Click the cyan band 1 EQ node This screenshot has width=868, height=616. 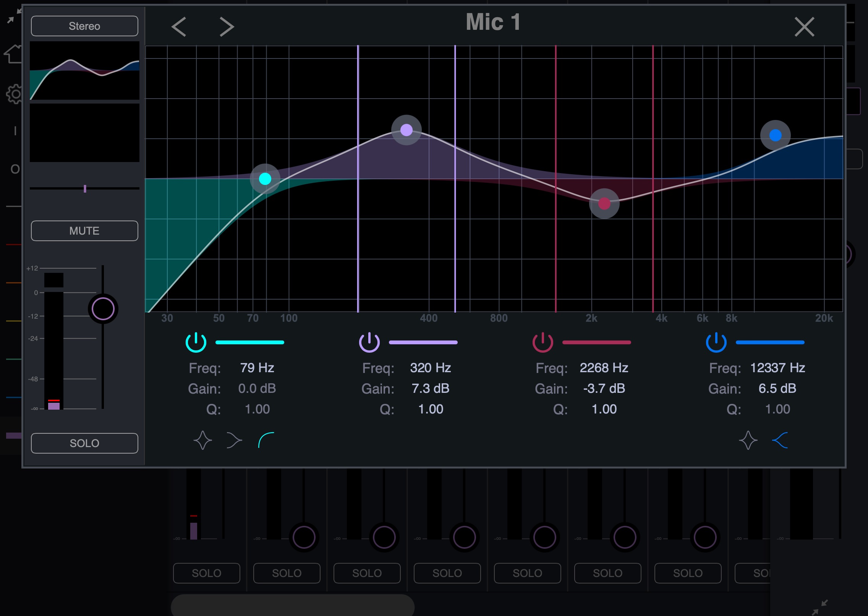coord(265,179)
